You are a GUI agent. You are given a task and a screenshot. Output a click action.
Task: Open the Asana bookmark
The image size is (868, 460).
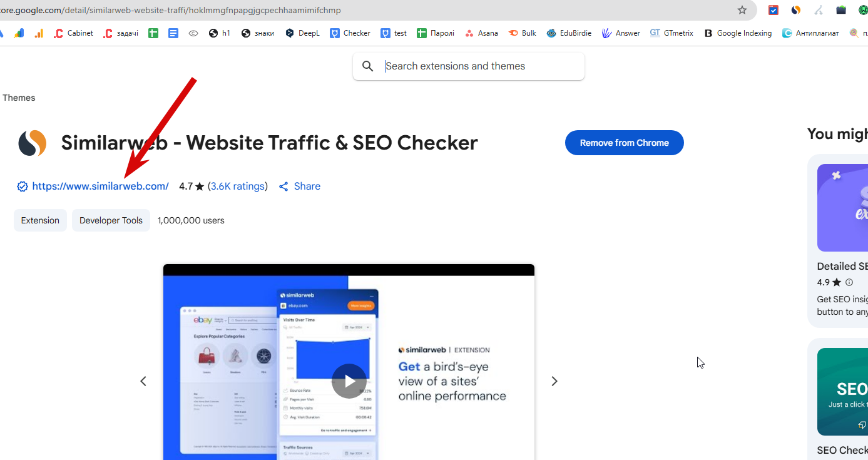click(x=481, y=33)
